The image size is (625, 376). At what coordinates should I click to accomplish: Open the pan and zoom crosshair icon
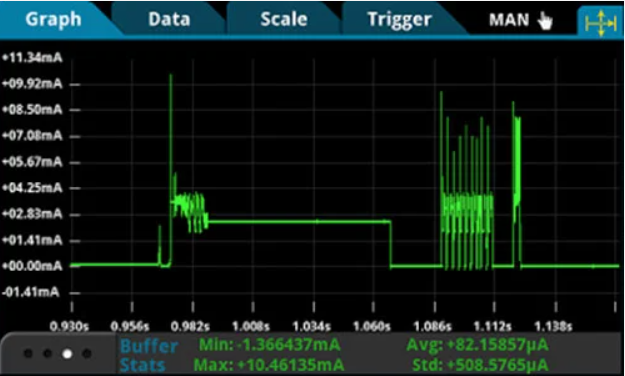tap(601, 23)
